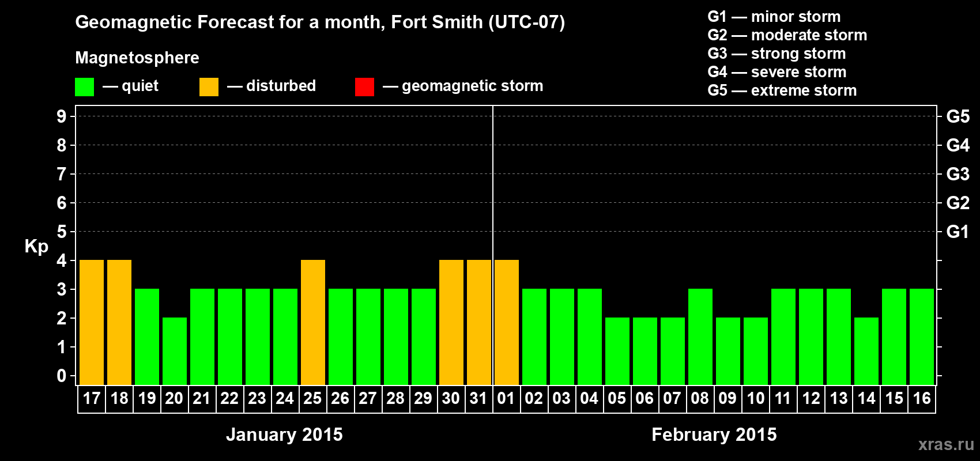
Task: Click the Kp axis value 5
Action: click(62, 232)
